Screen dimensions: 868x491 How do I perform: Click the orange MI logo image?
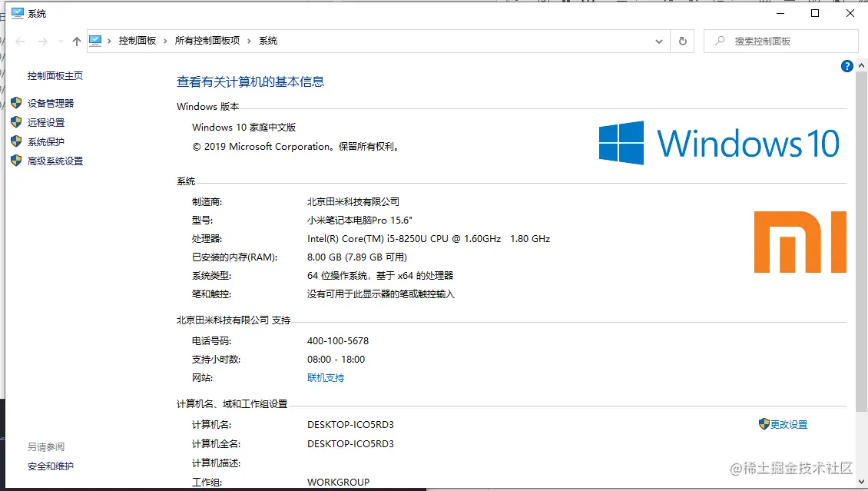click(x=800, y=242)
